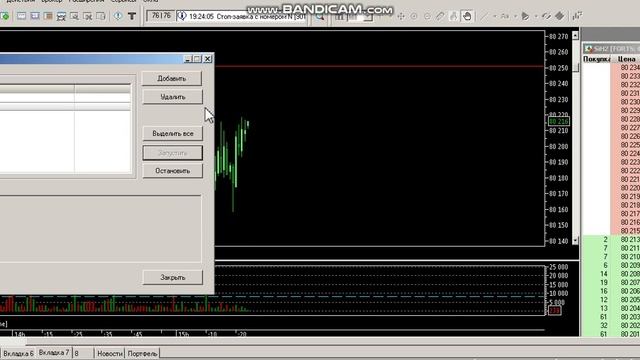Image resolution: width=640 pixels, height=360 pixels.
Task: Click the Цена column header in the order book
Action: 627,59
